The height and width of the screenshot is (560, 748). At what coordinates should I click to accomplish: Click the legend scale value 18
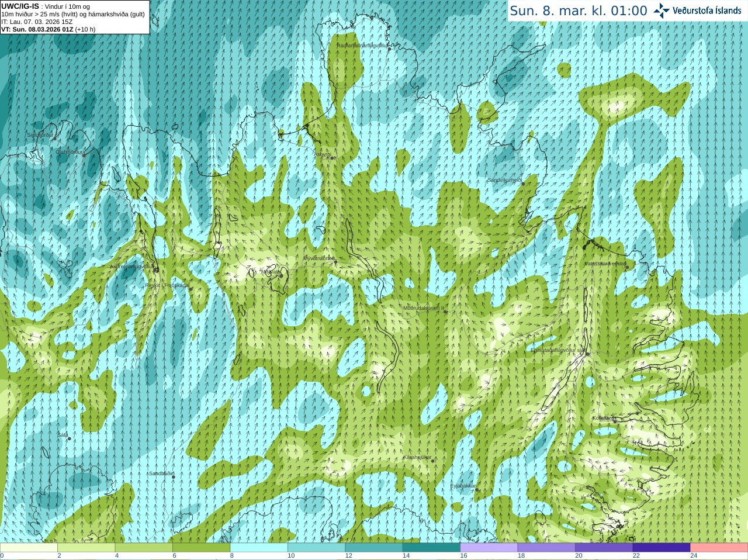coord(521,556)
